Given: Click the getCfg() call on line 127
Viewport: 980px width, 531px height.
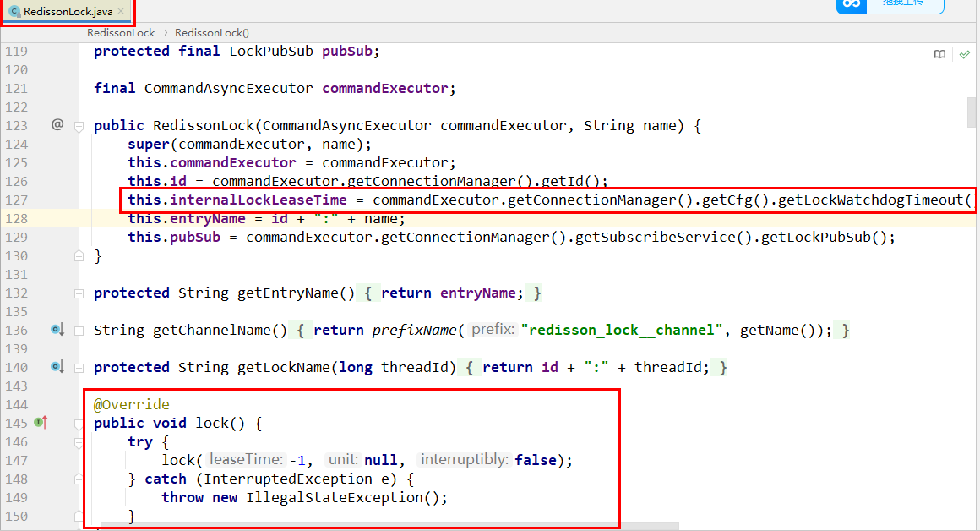Looking at the screenshot, I should 736,200.
